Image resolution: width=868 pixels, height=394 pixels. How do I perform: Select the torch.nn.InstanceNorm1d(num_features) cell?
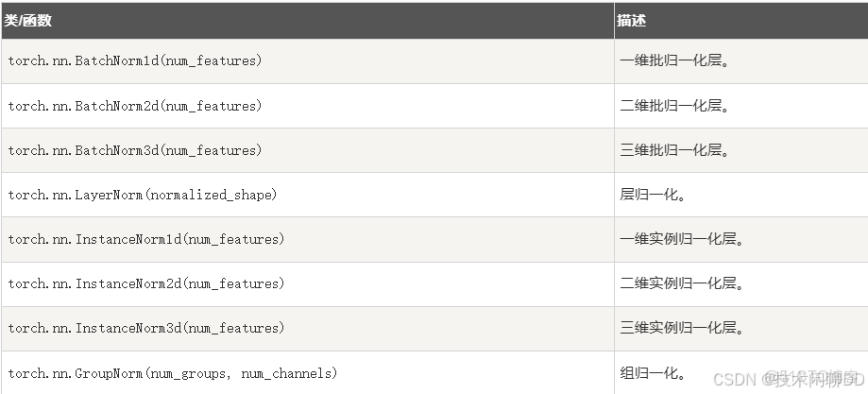click(x=145, y=239)
